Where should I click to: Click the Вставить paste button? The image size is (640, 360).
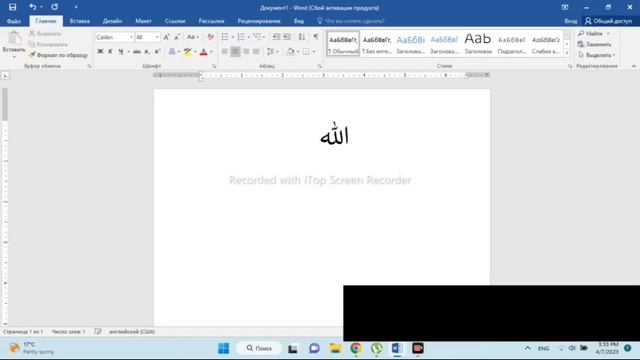tap(14, 43)
